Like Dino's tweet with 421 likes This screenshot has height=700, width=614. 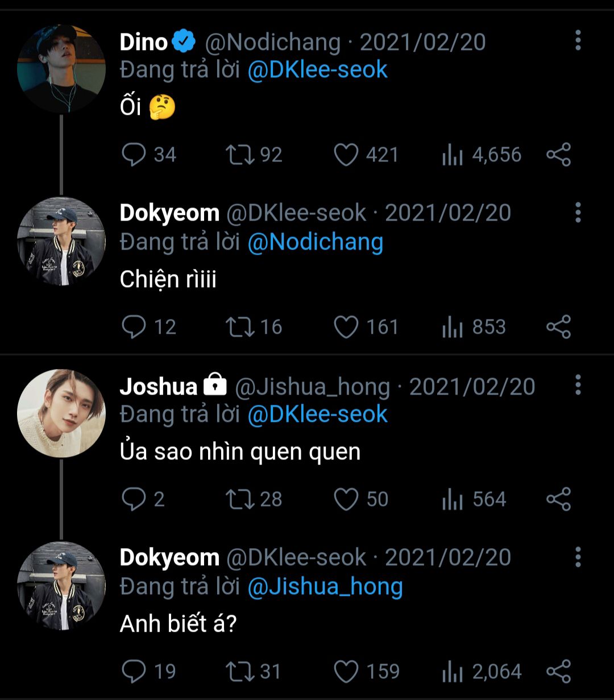pyautogui.click(x=346, y=155)
